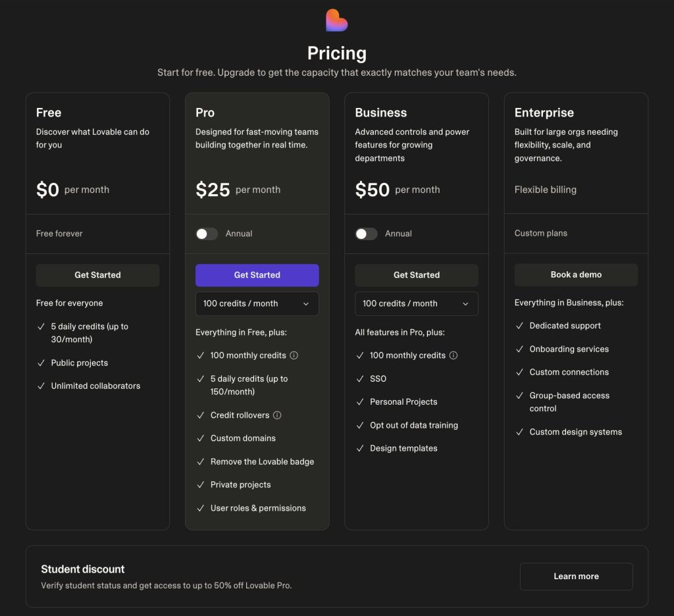
Task: Click info icon next to Business monthly credits
Action: pyautogui.click(x=454, y=355)
